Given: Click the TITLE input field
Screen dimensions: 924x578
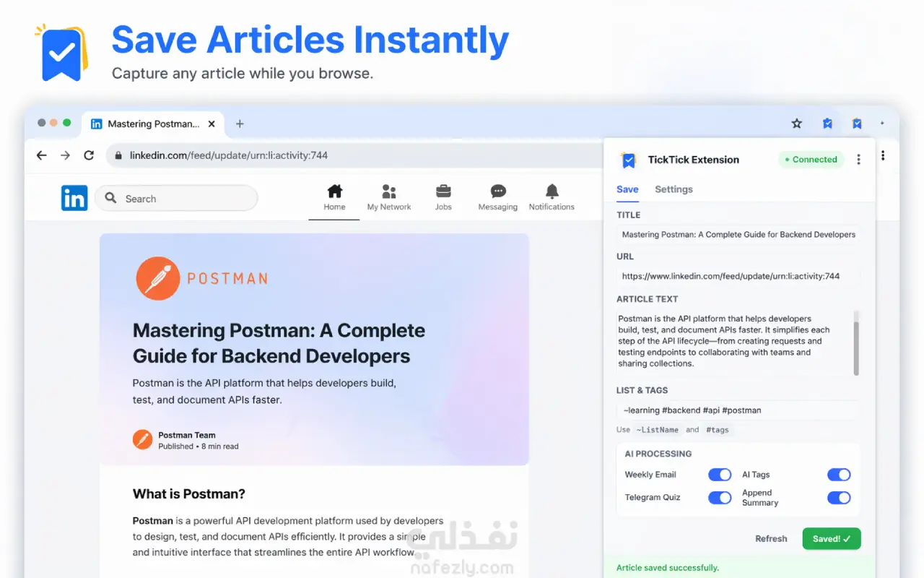Looking at the screenshot, I should pos(738,235).
